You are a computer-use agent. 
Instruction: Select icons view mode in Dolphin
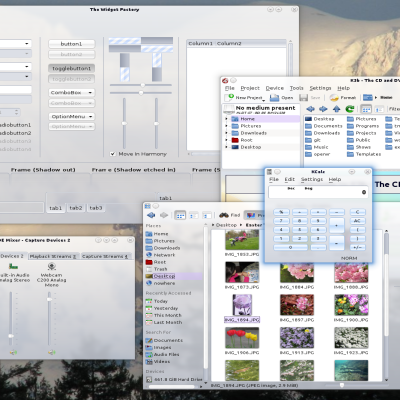[180, 215]
